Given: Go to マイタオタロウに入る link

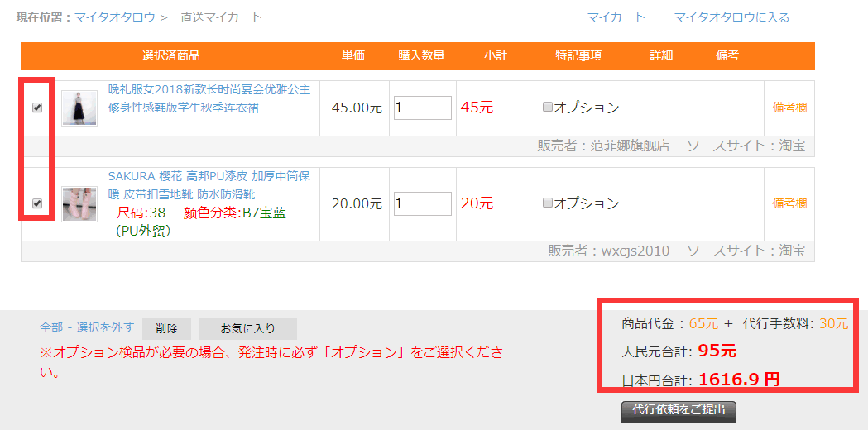Looking at the screenshot, I should [x=731, y=17].
